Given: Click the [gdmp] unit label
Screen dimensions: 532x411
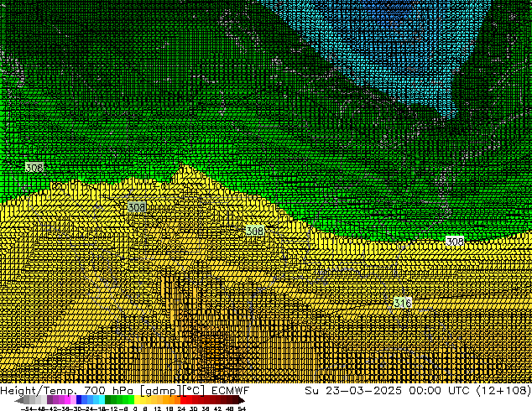Looking at the screenshot, I should point(160,391).
